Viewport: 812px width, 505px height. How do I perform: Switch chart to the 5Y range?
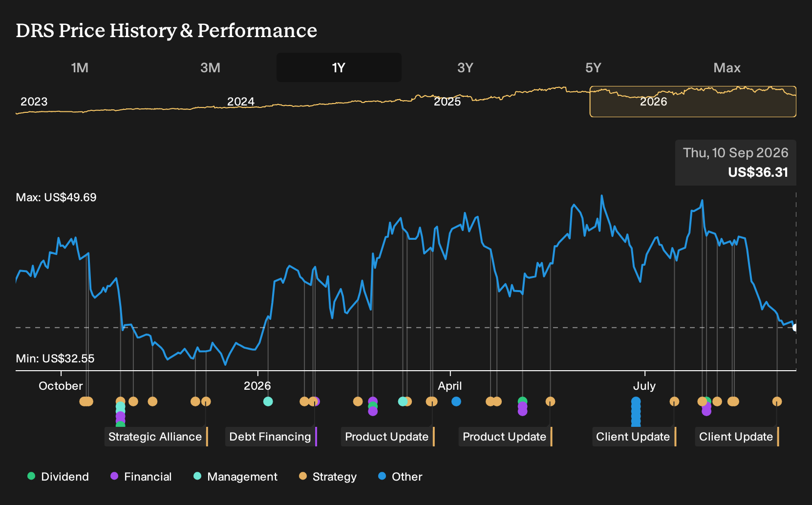593,67
